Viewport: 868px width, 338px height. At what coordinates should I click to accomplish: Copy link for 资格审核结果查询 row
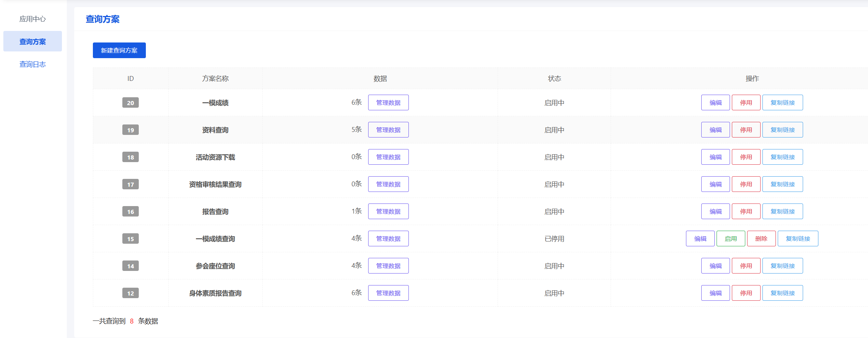[782, 184]
